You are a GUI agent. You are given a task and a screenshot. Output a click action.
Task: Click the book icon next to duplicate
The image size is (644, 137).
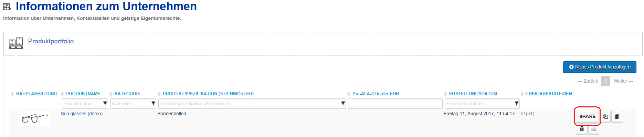[x=617, y=117]
